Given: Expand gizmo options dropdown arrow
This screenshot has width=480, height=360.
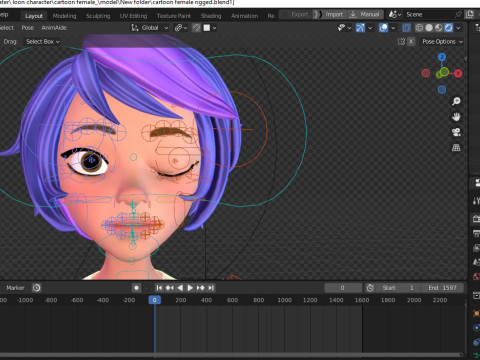Looking at the screenshot, I should tap(370, 28).
